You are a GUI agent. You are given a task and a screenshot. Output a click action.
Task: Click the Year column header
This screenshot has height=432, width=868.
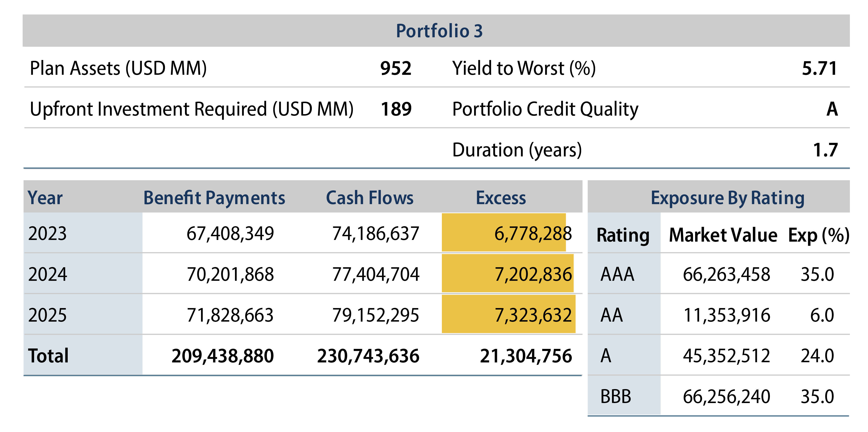[45, 198]
